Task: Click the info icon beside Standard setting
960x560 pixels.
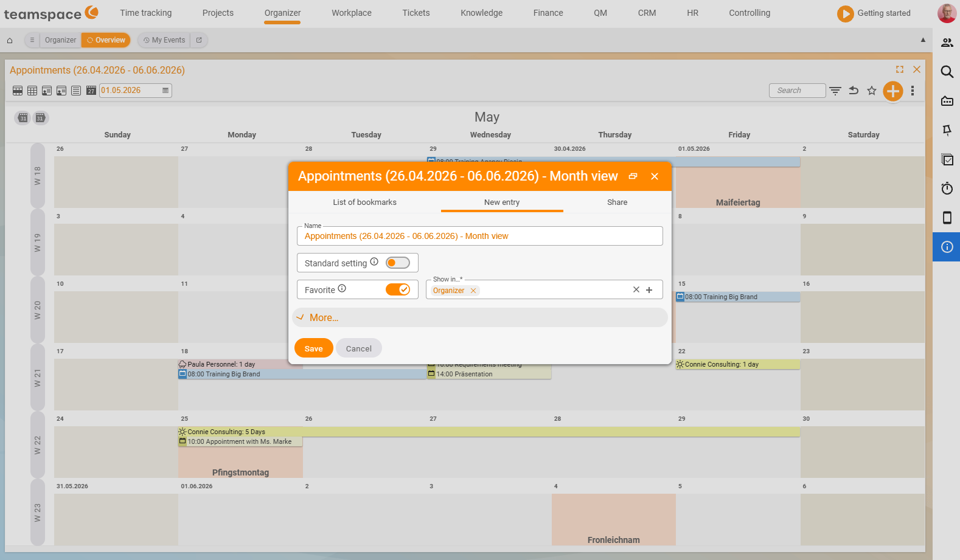Action: click(374, 262)
